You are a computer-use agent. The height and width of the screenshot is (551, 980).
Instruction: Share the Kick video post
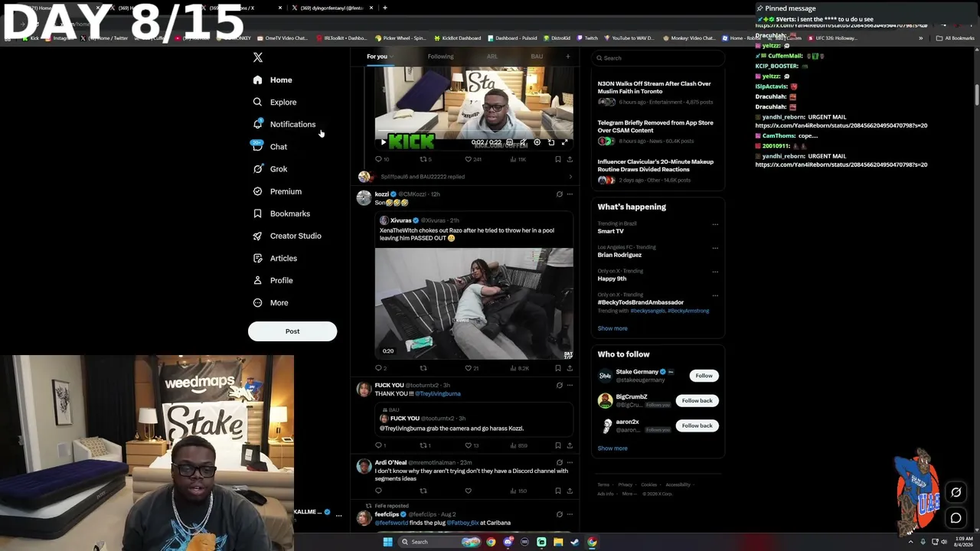coord(570,159)
